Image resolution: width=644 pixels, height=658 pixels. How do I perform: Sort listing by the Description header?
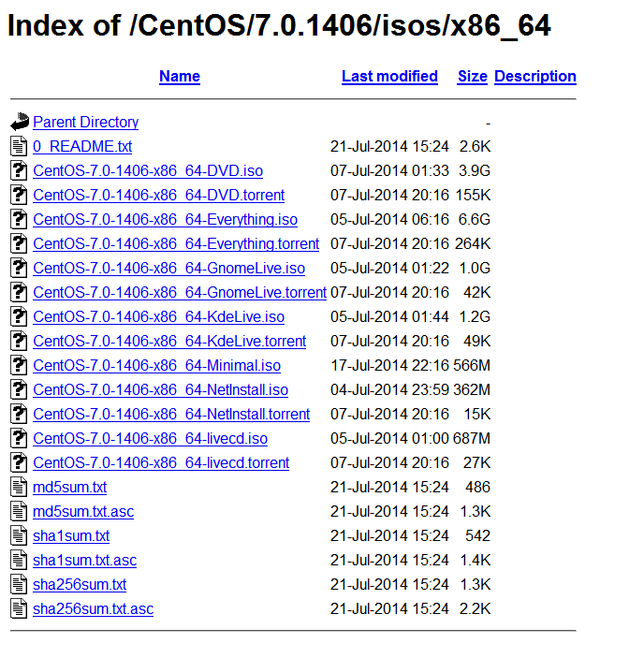click(535, 77)
